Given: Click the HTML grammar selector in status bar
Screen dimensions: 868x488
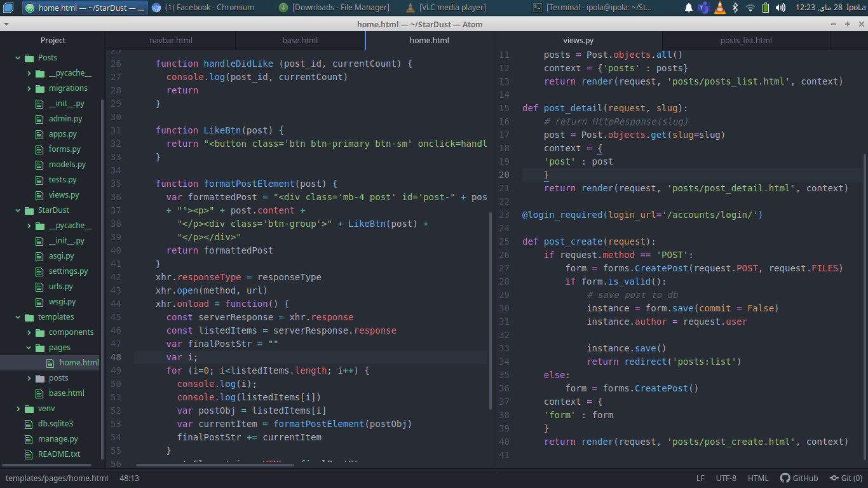Looking at the screenshot, I should tap(758, 478).
